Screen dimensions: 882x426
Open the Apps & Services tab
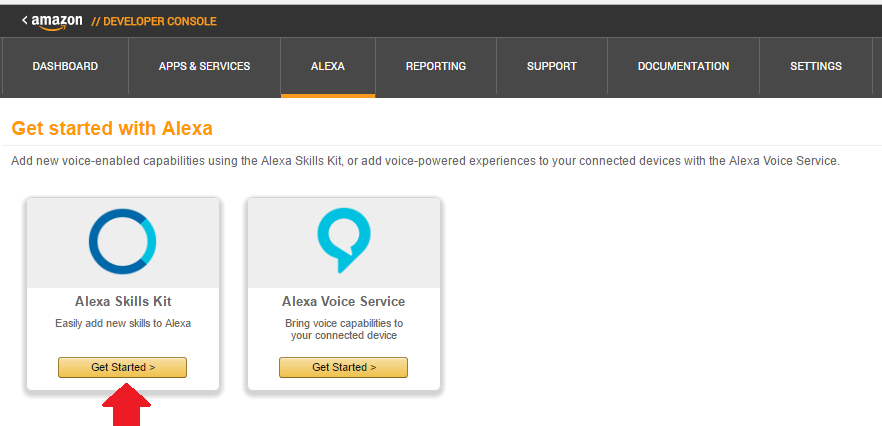[x=204, y=67]
